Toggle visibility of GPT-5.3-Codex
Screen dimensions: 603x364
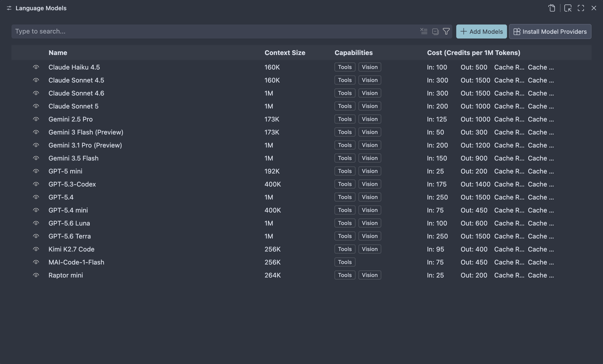(x=36, y=184)
